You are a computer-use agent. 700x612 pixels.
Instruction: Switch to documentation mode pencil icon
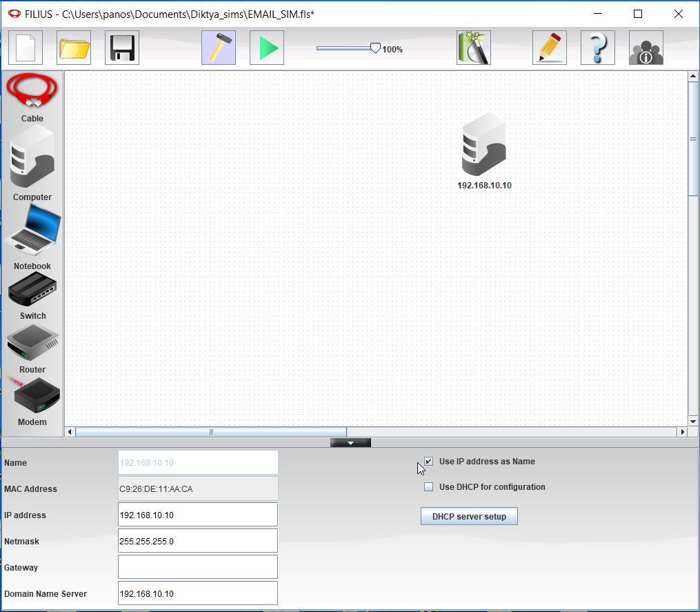[550, 48]
